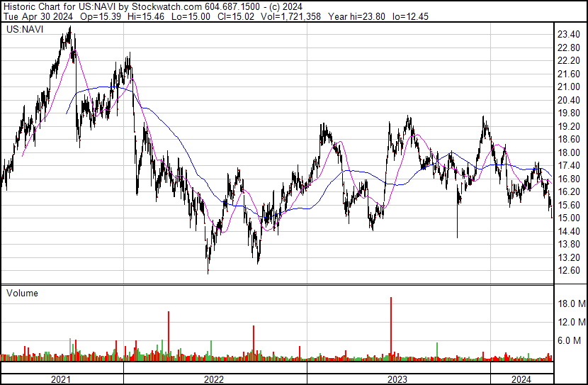The image size is (588, 385).
Task: Click the 18.0 M volume axis label
Action: [572, 303]
